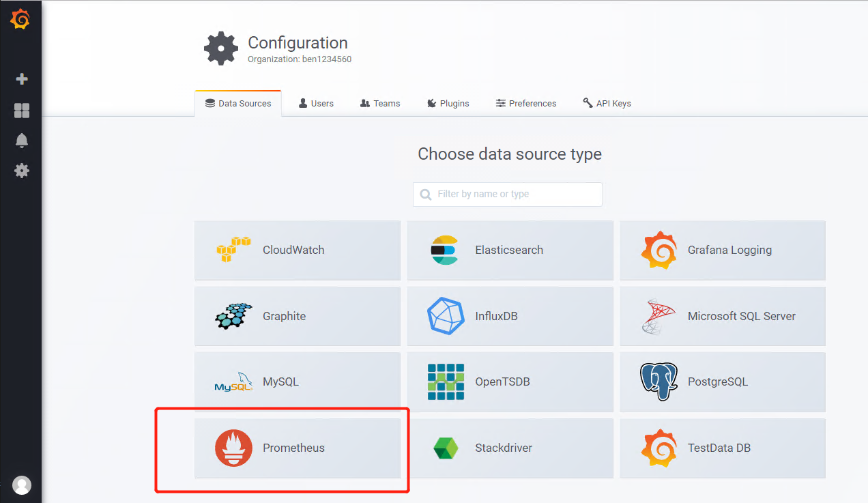Click the Graphite logo icon
This screenshot has height=503, width=868.
[x=233, y=316]
